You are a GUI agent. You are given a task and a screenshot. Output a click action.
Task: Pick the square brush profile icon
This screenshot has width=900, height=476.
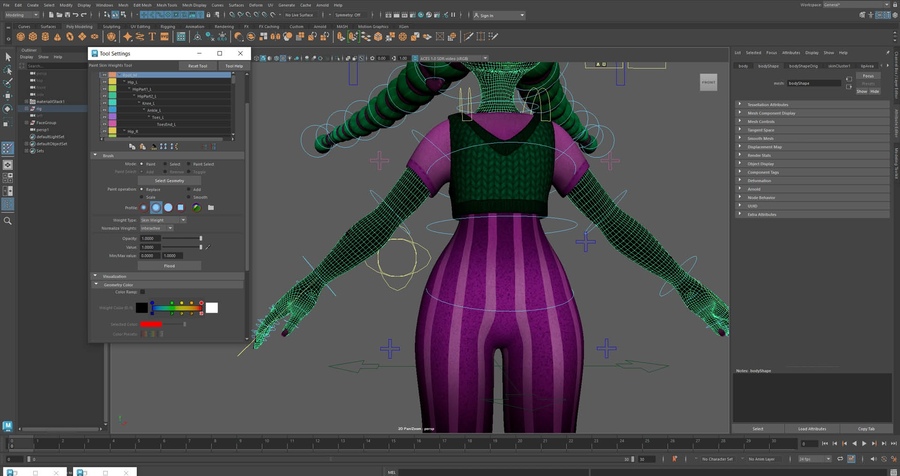tap(181, 208)
